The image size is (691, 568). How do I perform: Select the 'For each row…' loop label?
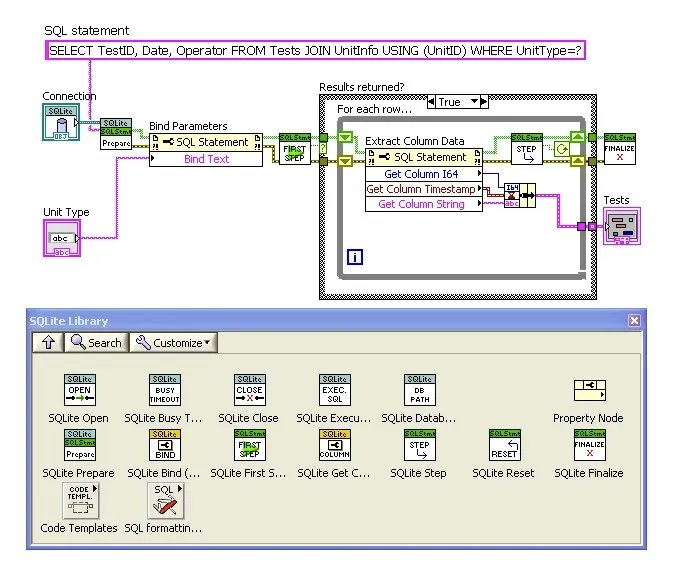pyautogui.click(x=375, y=109)
